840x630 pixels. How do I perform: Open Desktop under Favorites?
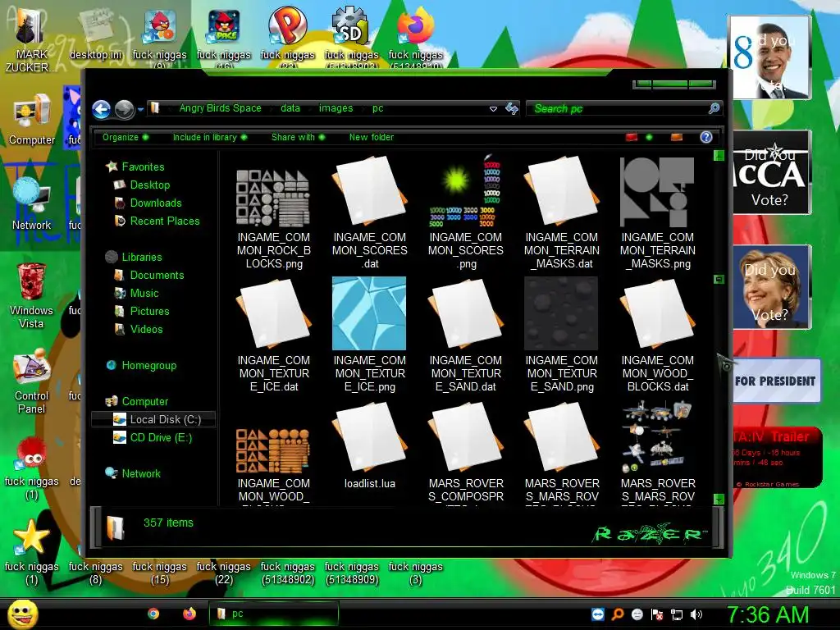[x=149, y=185]
